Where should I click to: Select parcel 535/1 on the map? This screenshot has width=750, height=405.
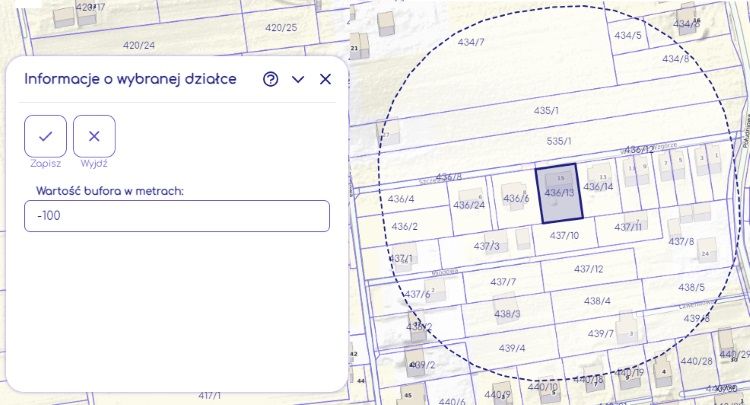tap(558, 142)
